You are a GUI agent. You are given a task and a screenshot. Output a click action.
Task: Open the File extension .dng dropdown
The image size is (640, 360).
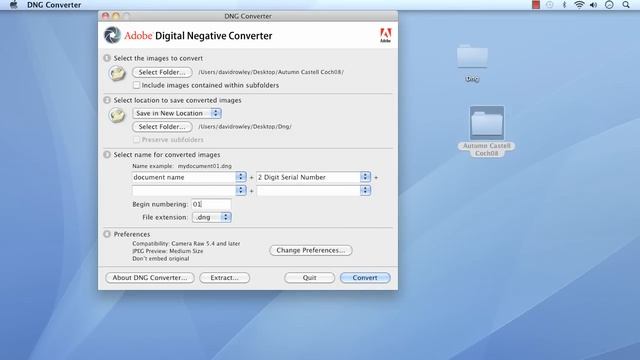(x=211, y=217)
